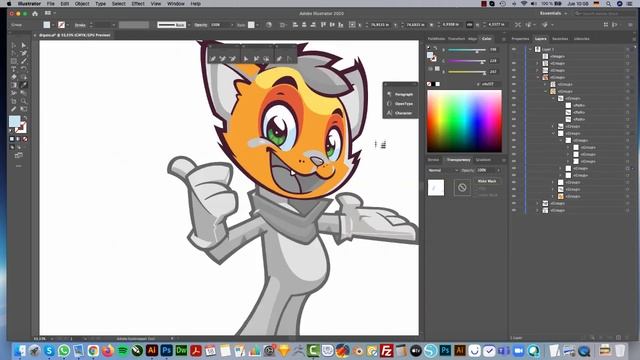Screen dimensions: 640x360
Task: Select the Type tool
Action: pos(14,69)
